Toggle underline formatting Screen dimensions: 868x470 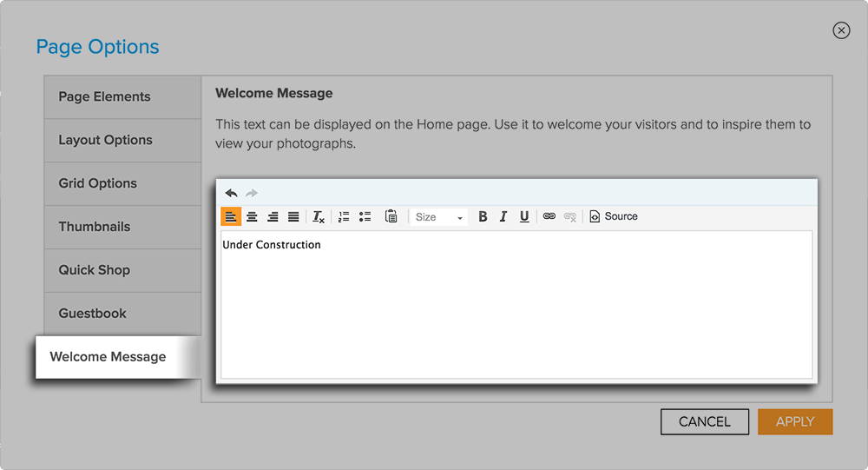coord(524,216)
